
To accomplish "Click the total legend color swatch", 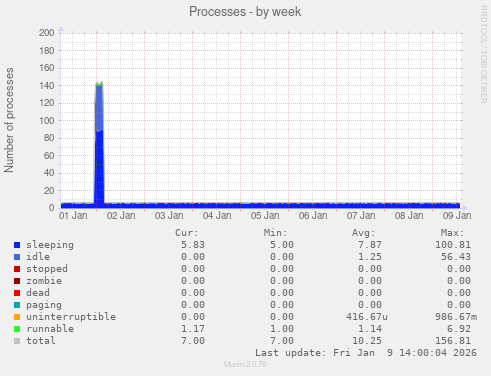I will [x=17, y=341].
